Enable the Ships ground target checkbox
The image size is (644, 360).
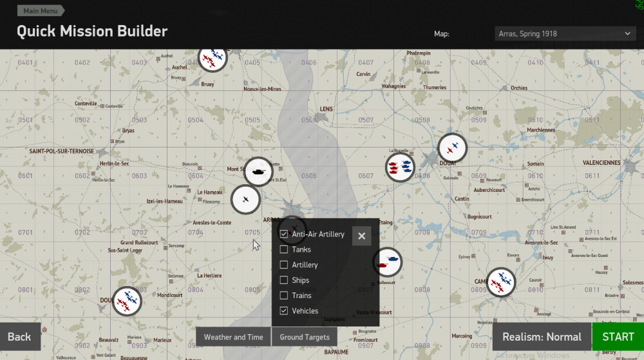[x=284, y=280]
